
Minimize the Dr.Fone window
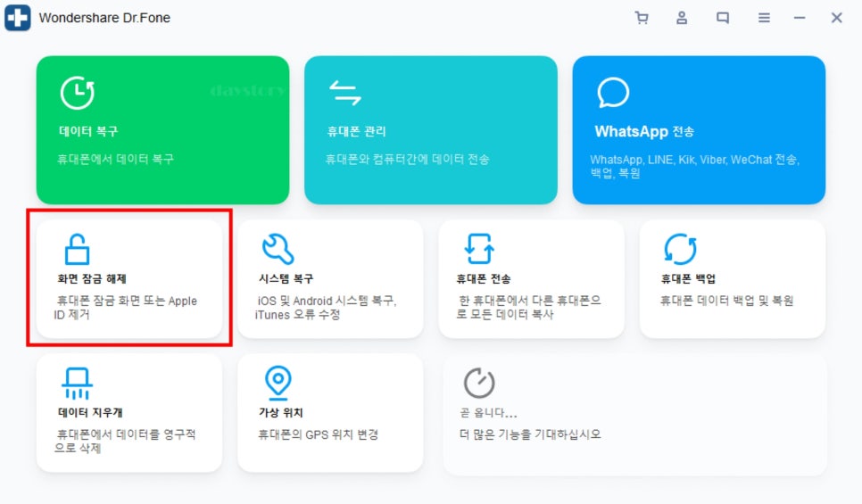coord(800,18)
